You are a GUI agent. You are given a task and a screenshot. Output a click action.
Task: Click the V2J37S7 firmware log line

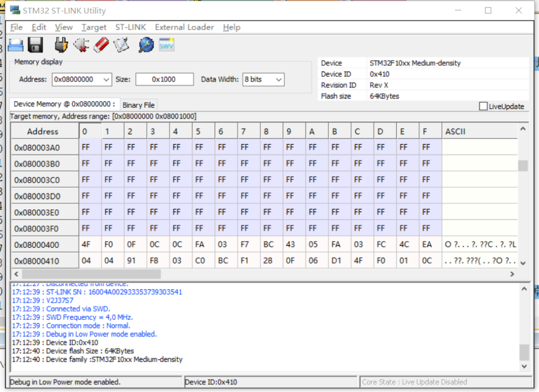[x=43, y=300]
